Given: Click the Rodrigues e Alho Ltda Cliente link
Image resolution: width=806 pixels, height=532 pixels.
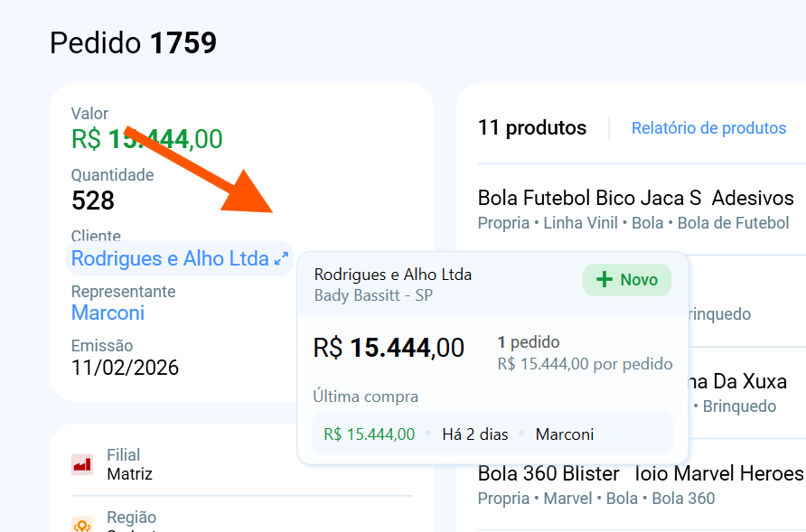Looking at the screenshot, I should point(170,259).
